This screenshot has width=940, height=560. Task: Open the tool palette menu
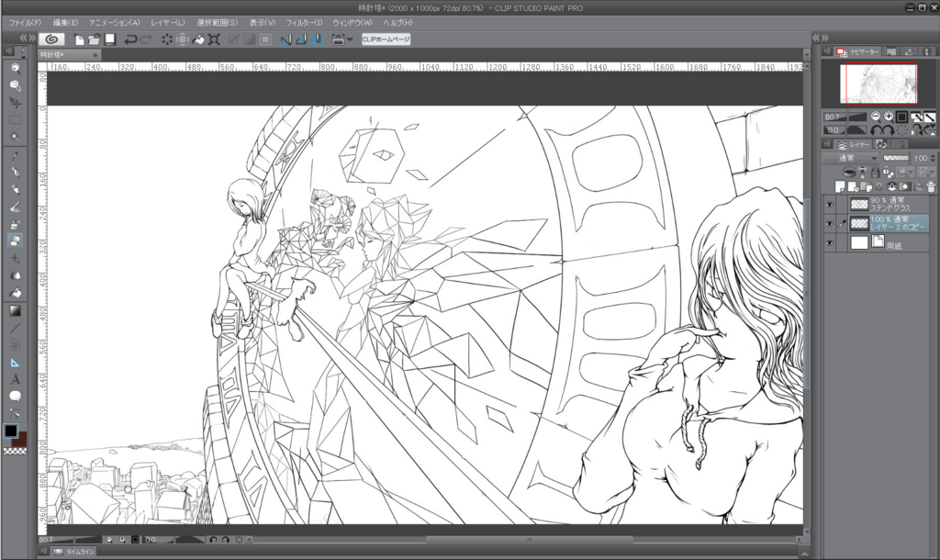coord(9,51)
